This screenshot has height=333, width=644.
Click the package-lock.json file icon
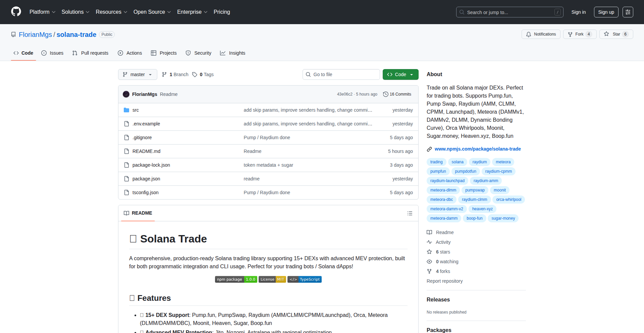(x=126, y=165)
